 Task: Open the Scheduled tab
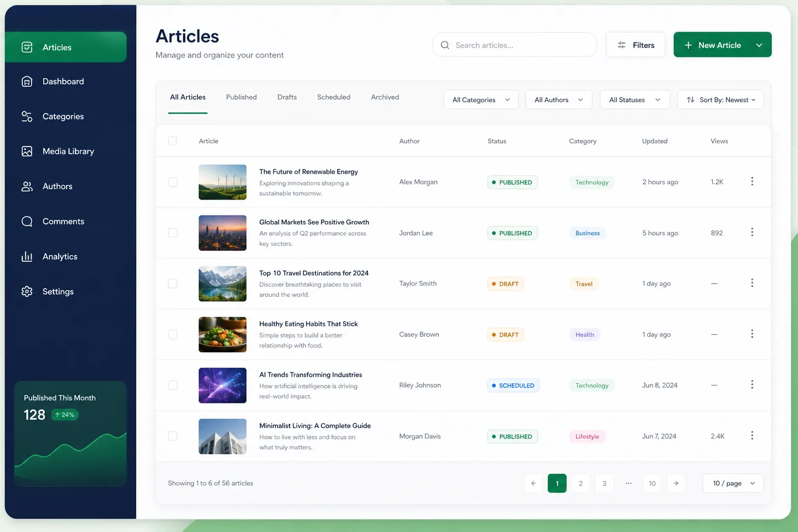(334, 97)
